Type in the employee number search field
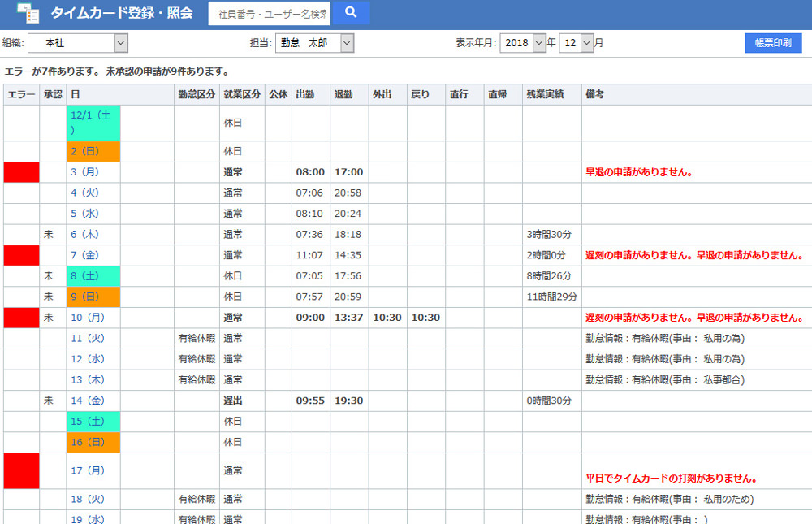This screenshot has height=524, width=812. [270, 14]
